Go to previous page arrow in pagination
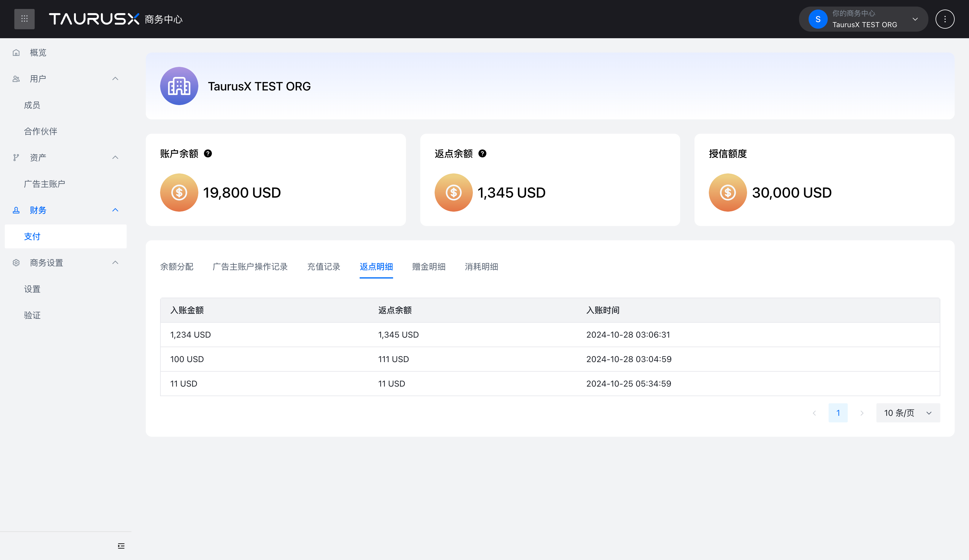The height and width of the screenshot is (560, 969). [814, 413]
